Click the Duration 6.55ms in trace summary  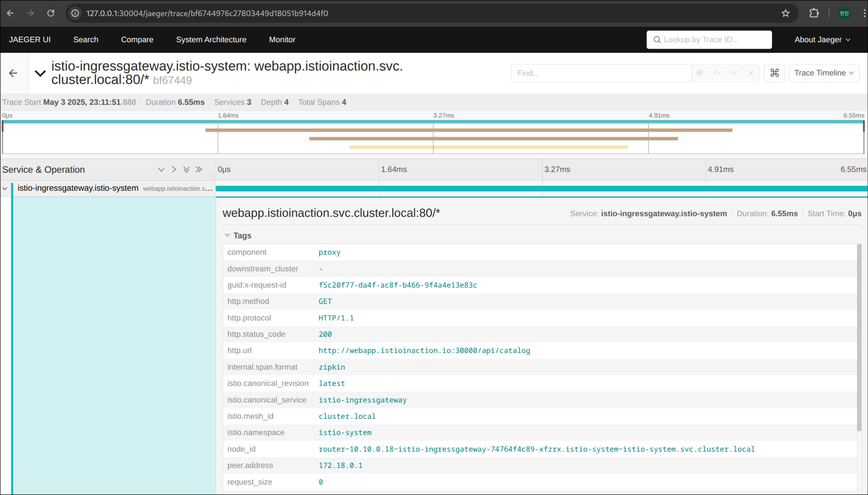175,102
